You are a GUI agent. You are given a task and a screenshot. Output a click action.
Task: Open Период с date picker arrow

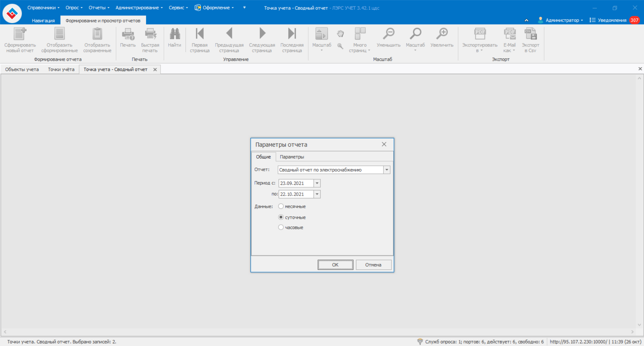pos(317,183)
